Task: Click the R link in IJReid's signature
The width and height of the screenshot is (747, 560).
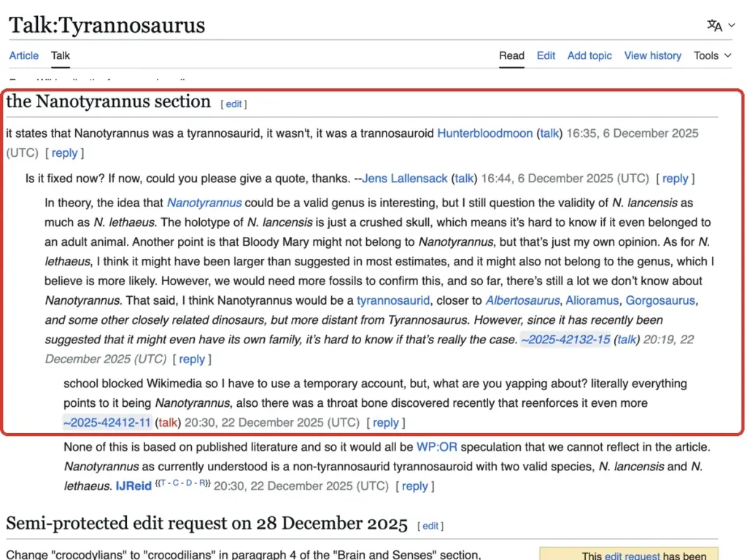Action: [x=202, y=483]
